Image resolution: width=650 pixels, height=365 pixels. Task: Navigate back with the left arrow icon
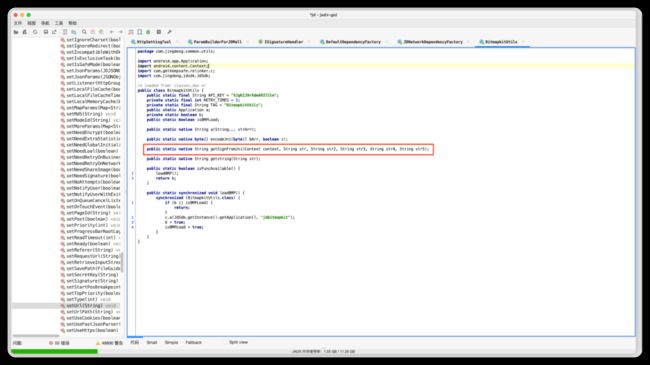[x=112, y=32]
